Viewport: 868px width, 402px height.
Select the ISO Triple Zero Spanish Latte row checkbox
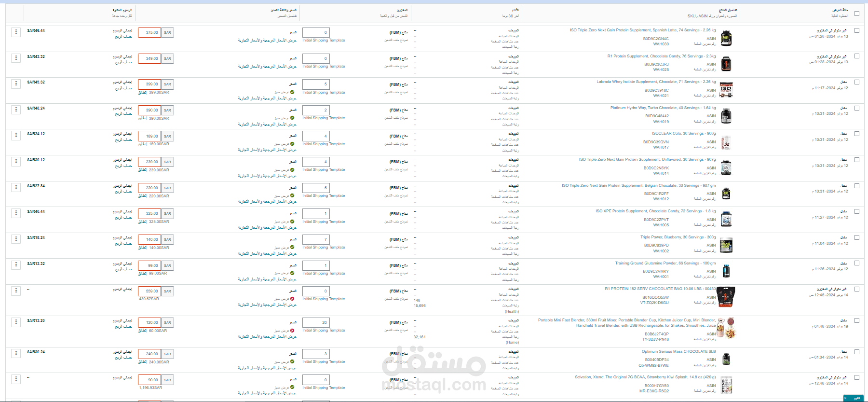(857, 30)
